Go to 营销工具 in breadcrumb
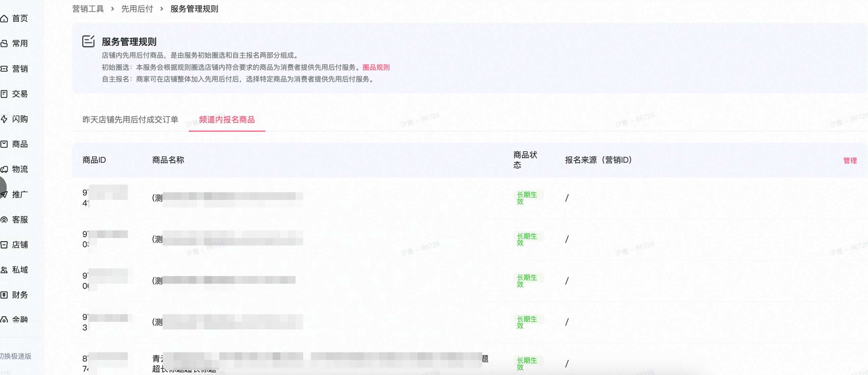 point(88,9)
